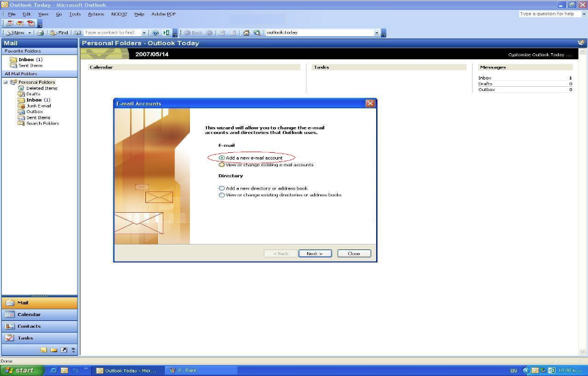Close the E-mail Accounts dialog with X
Screen dimensions: 588x376
370,103
